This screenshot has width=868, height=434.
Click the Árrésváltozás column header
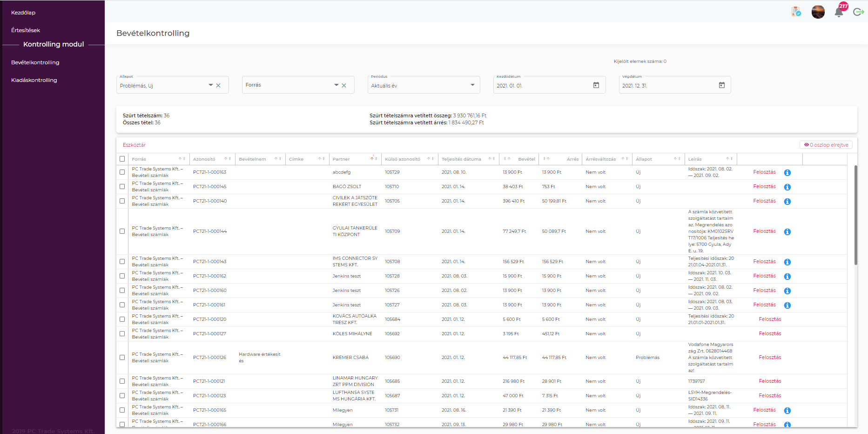pyautogui.click(x=600, y=159)
